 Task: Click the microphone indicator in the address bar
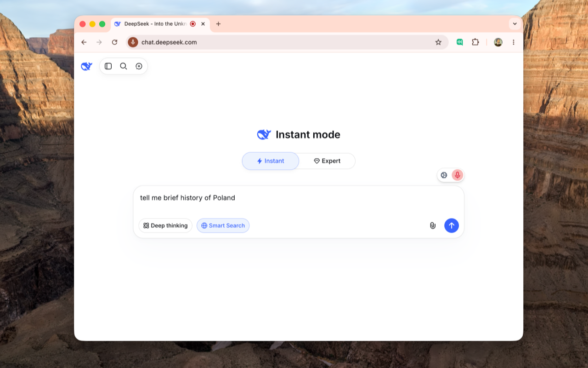point(133,42)
